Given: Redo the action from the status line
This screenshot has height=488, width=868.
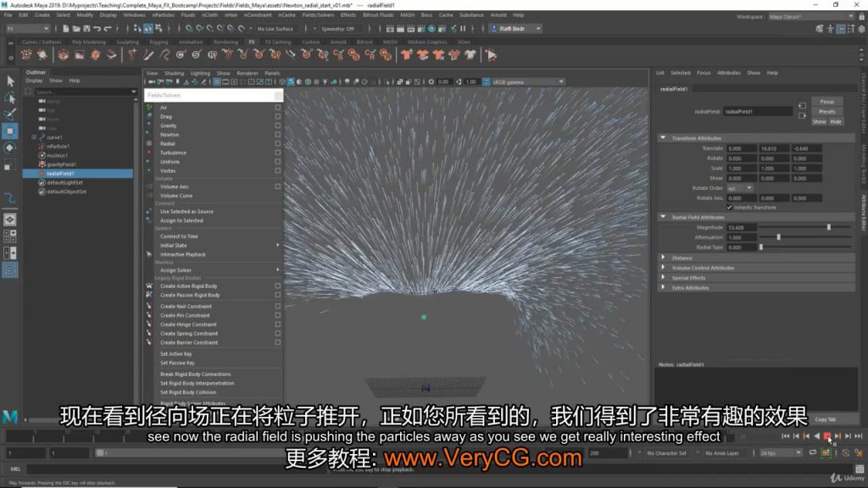Looking at the screenshot, I should tap(108, 28).
